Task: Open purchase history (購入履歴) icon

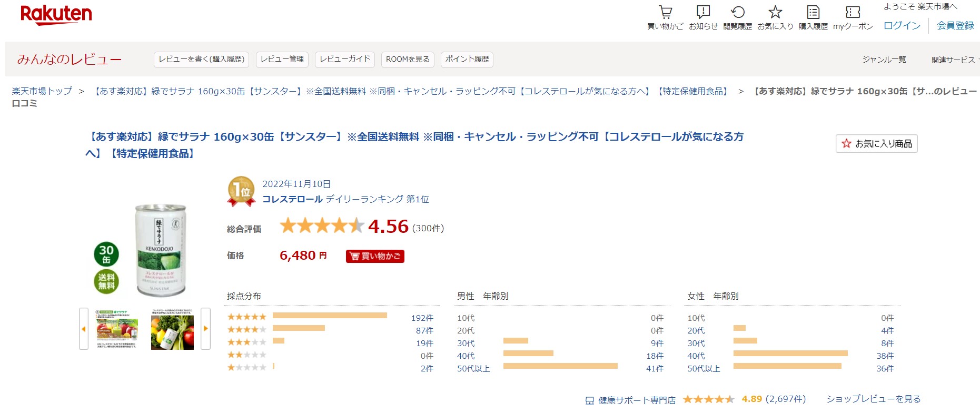Action: 813,17
